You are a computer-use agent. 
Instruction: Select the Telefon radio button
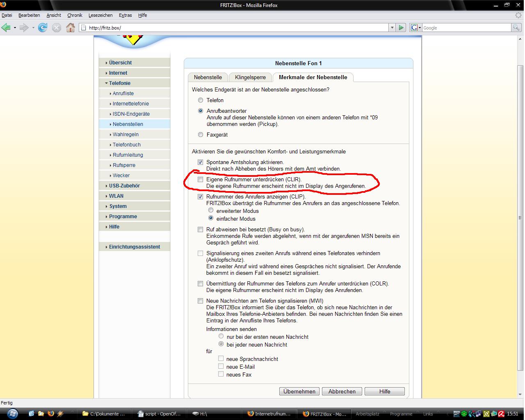point(201,100)
